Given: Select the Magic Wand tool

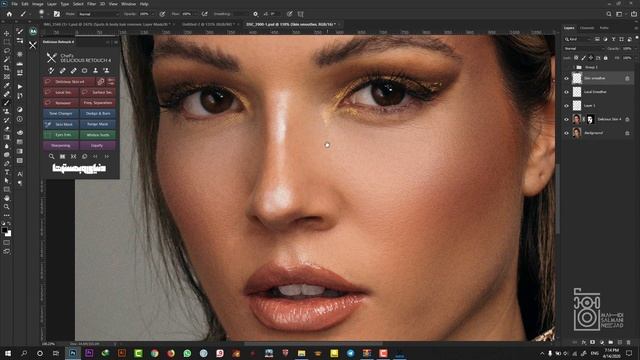Looking at the screenshot, I should point(7,59).
